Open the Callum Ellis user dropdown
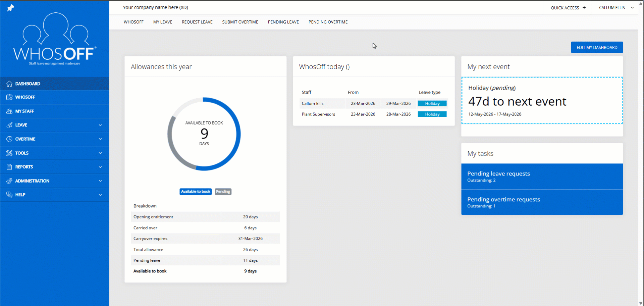This screenshot has height=306, width=644. click(x=616, y=7)
